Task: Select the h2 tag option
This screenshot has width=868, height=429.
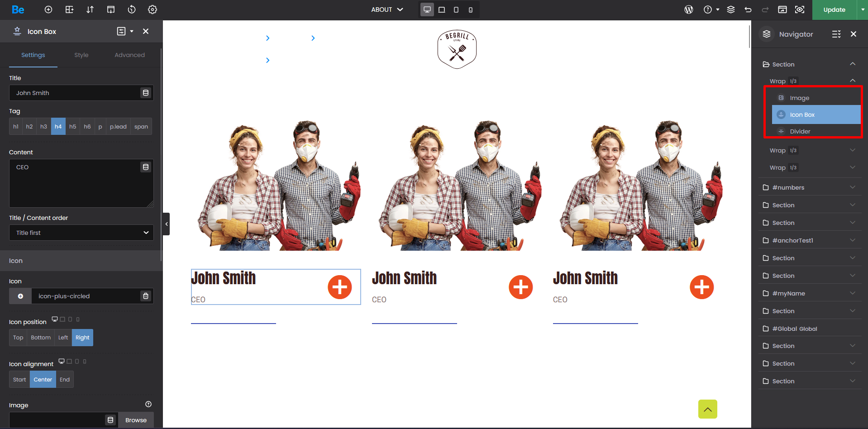Action: coord(29,127)
